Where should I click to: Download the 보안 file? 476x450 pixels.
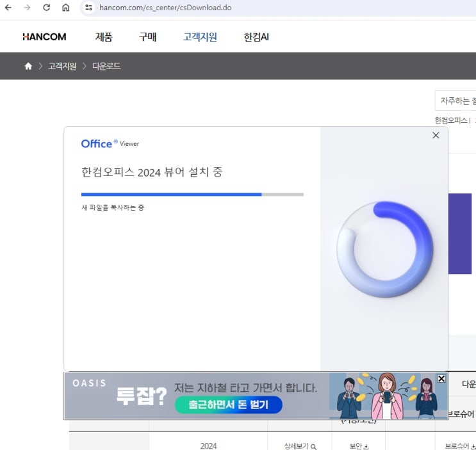pyautogui.click(x=359, y=446)
